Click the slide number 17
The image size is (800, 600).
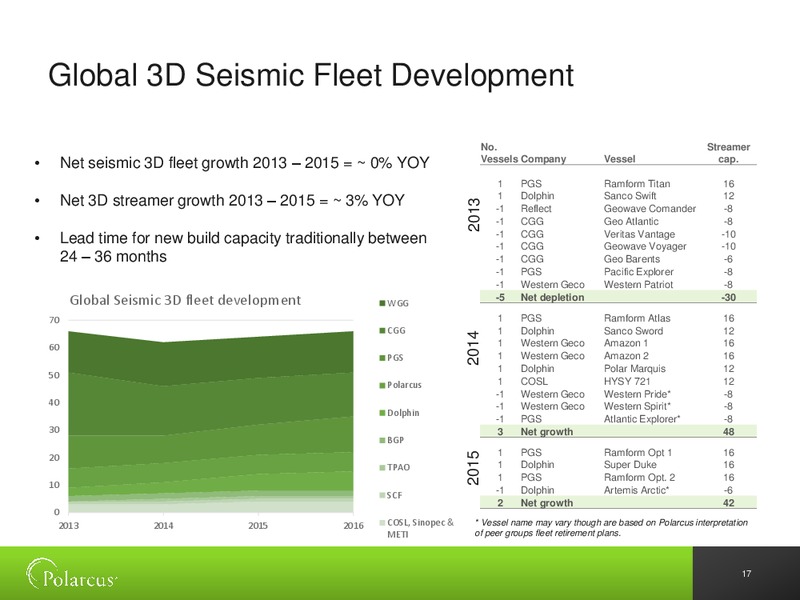pyautogui.click(x=746, y=573)
